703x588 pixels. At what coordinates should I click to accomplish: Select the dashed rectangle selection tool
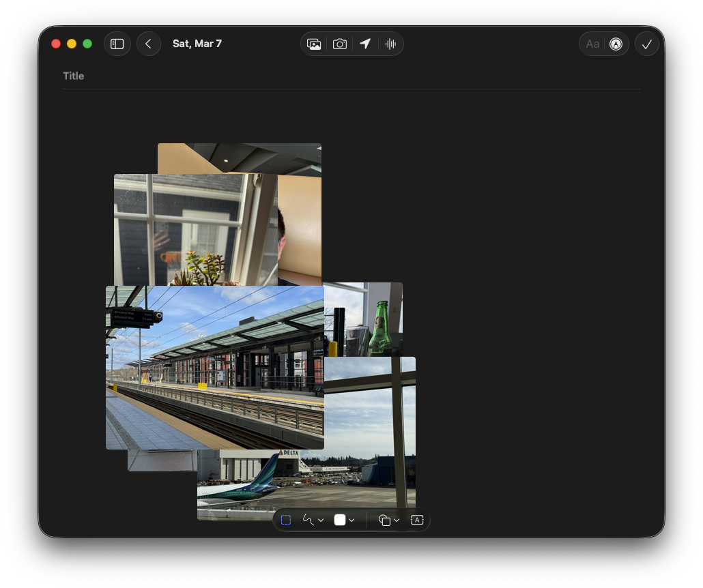286,520
